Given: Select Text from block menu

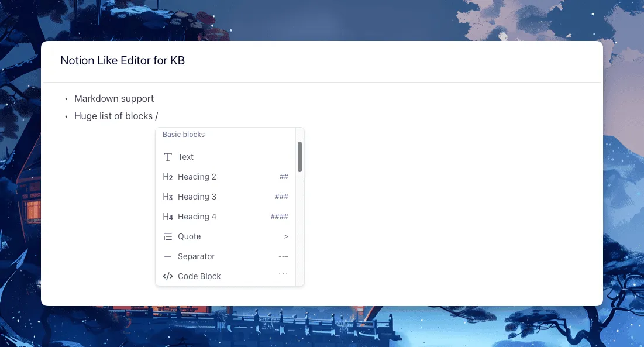Looking at the screenshot, I should 225,157.
